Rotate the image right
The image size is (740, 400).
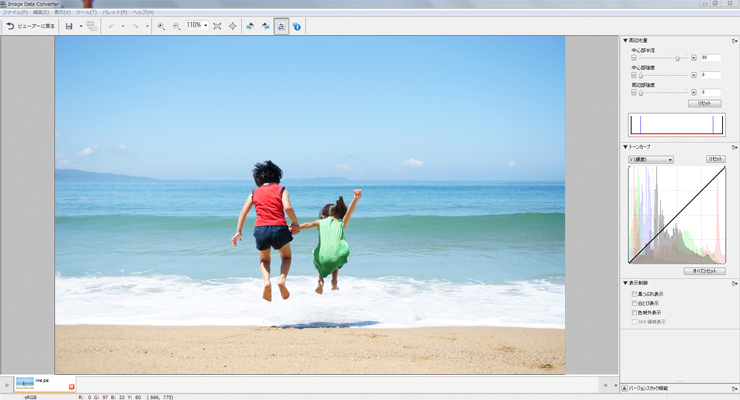(x=265, y=26)
